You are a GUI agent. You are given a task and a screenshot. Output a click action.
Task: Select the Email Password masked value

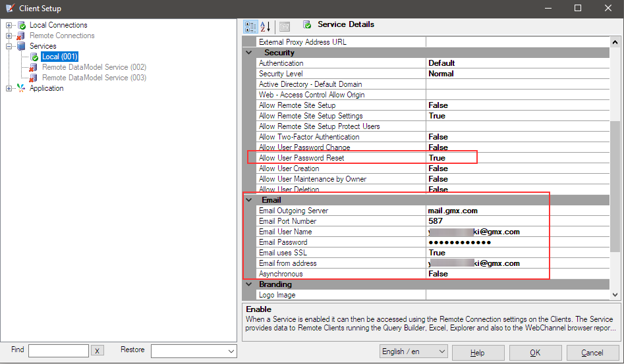click(x=460, y=242)
